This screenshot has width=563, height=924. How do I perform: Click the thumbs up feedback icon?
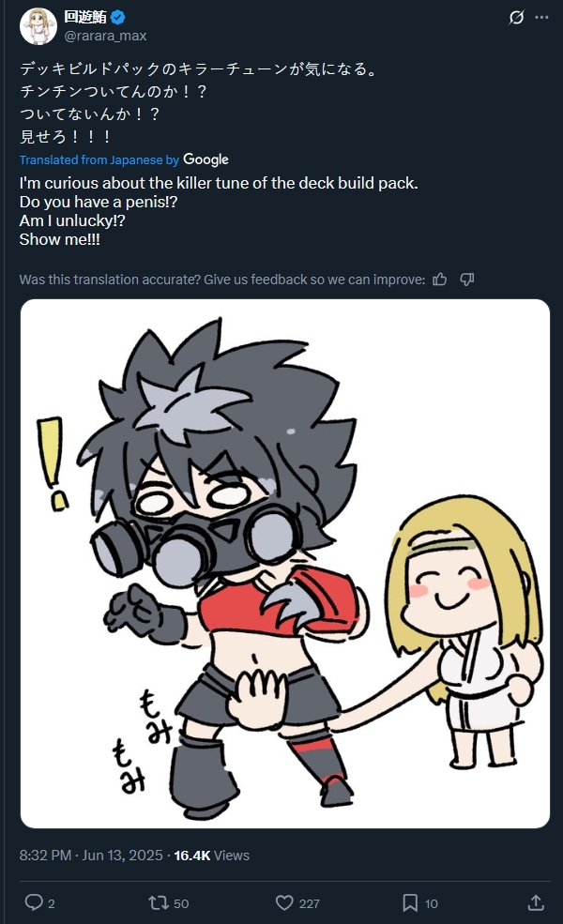[x=440, y=280]
